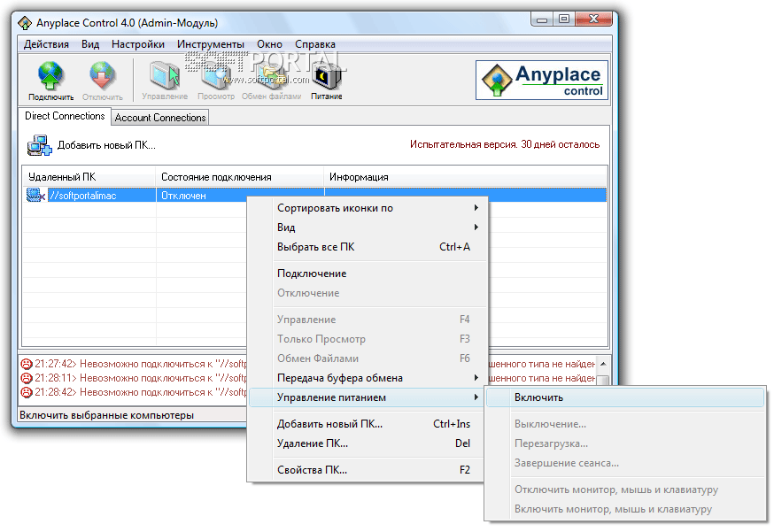The height and width of the screenshot is (532, 774).
Task: Select Завершение сеанса... in power submenu
Action: coord(625,463)
